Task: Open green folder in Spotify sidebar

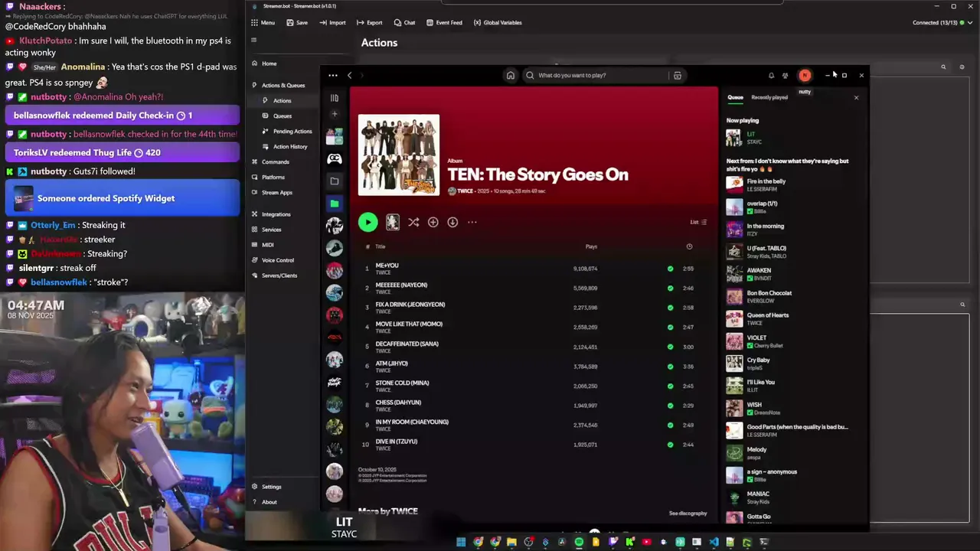Action: pyautogui.click(x=335, y=204)
